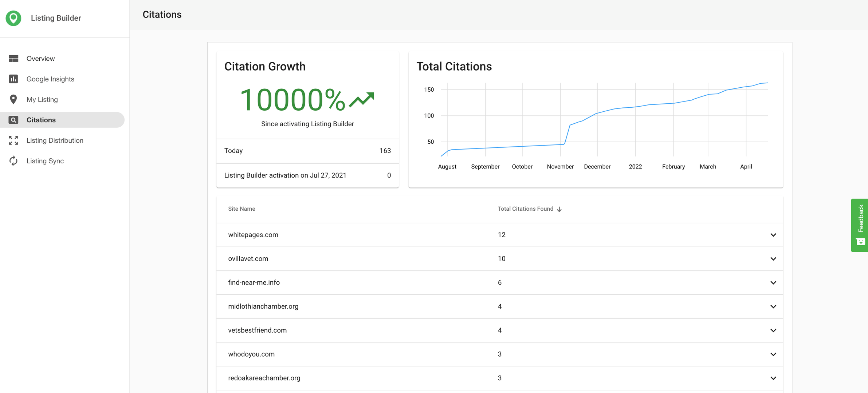Click the 10000% growth figure
Viewport: 868px width, 393px height.
click(x=292, y=100)
